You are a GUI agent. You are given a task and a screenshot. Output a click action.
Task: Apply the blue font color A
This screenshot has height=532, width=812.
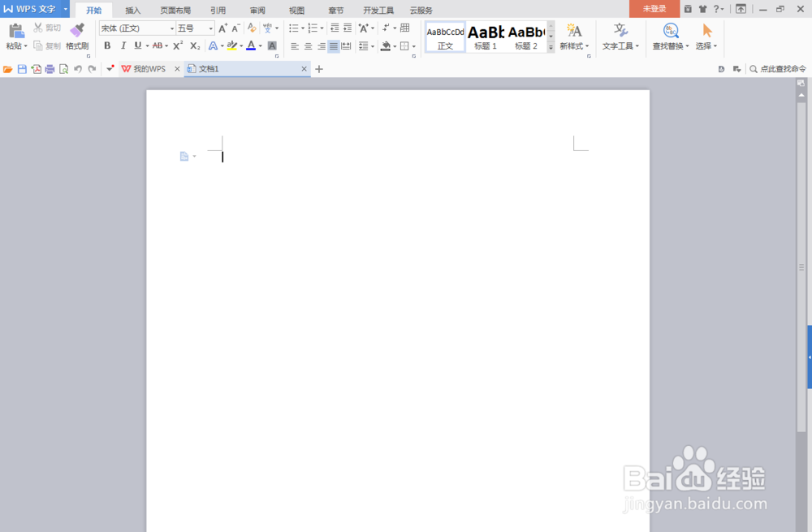(251, 45)
